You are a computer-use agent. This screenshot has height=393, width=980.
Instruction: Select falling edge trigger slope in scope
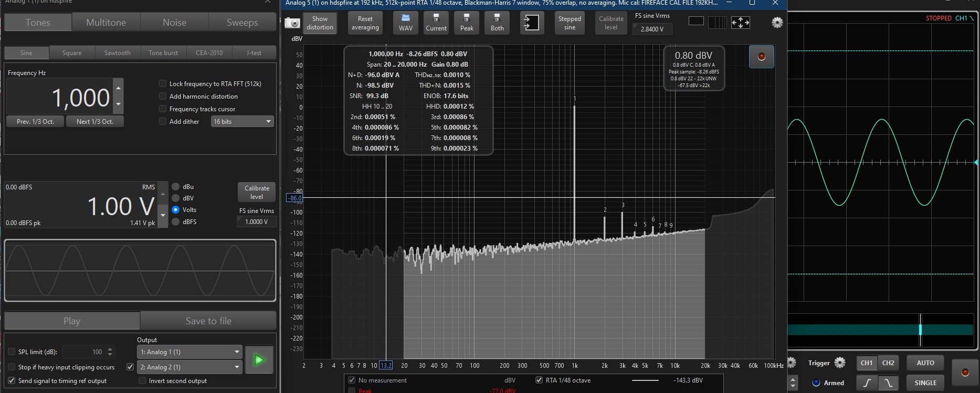point(888,383)
